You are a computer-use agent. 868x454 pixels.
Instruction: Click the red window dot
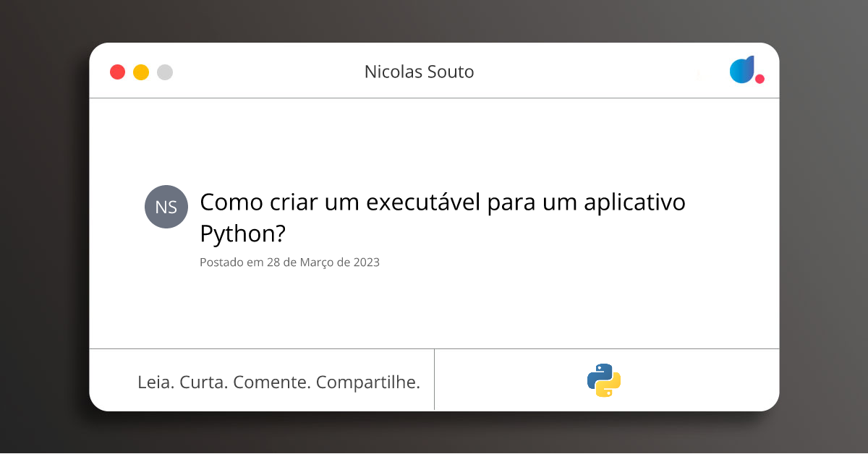[x=117, y=72]
